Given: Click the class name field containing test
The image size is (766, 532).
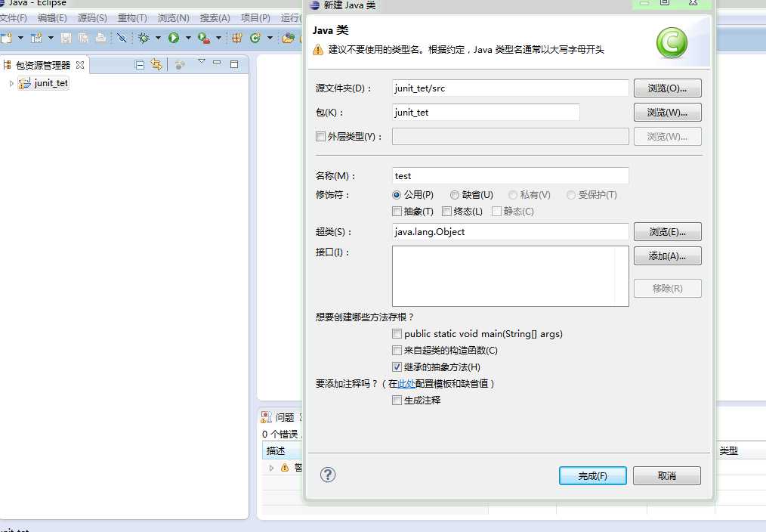Looking at the screenshot, I should pyautogui.click(x=511, y=176).
